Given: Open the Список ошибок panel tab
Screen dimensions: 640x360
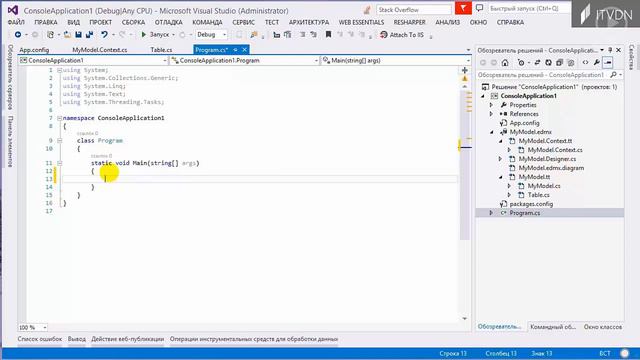Looking at the screenshot, I should coord(40,339).
